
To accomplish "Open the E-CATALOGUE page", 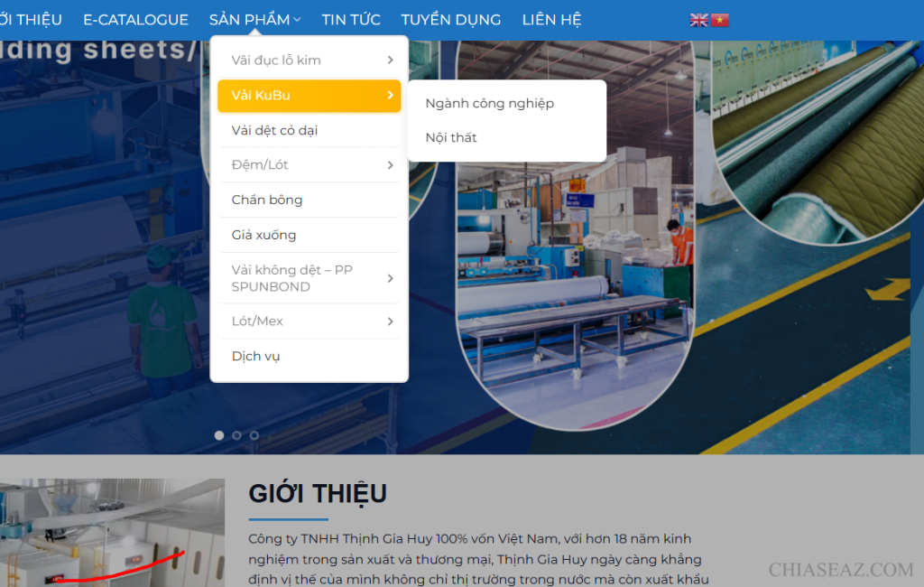I will pyautogui.click(x=135, y=19).
